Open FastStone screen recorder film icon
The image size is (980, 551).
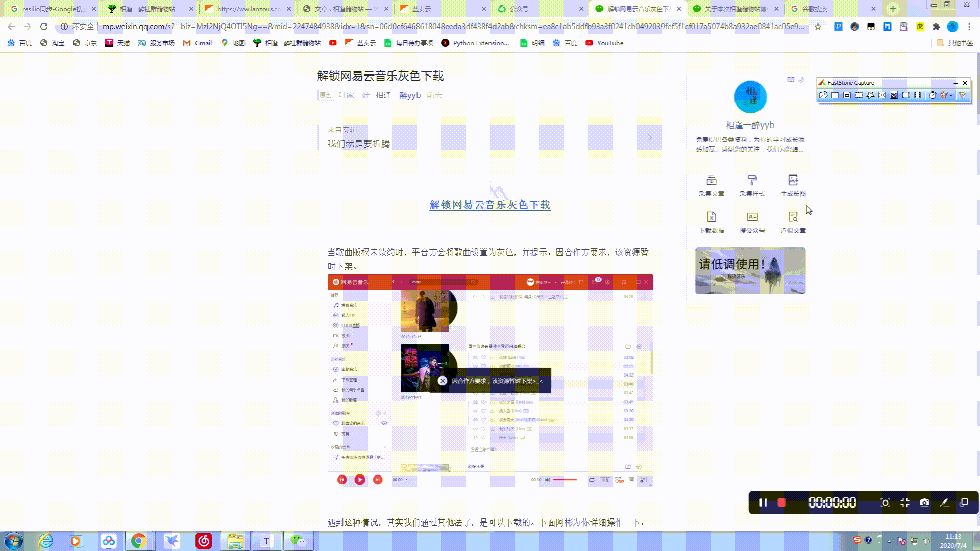[x=917, y=95]
